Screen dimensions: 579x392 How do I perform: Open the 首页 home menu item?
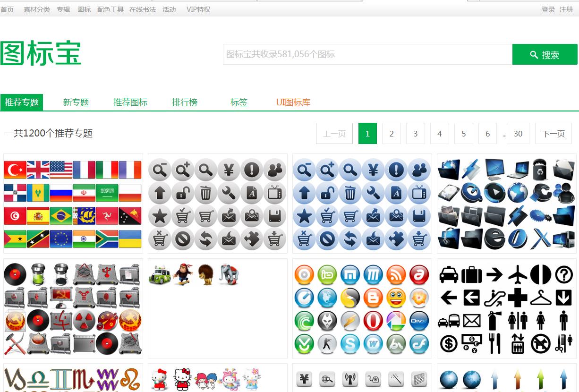(x=7, y=9)
